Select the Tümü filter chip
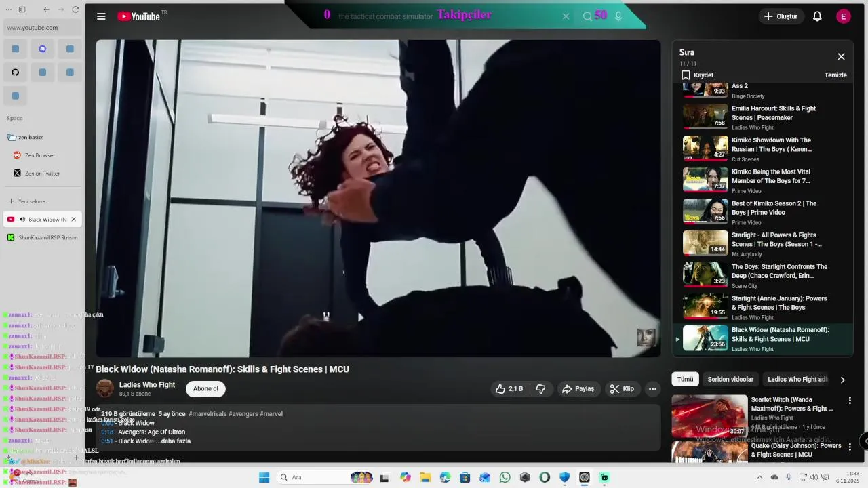This screenshot has height=488, width=868. (x=686, y=380)
